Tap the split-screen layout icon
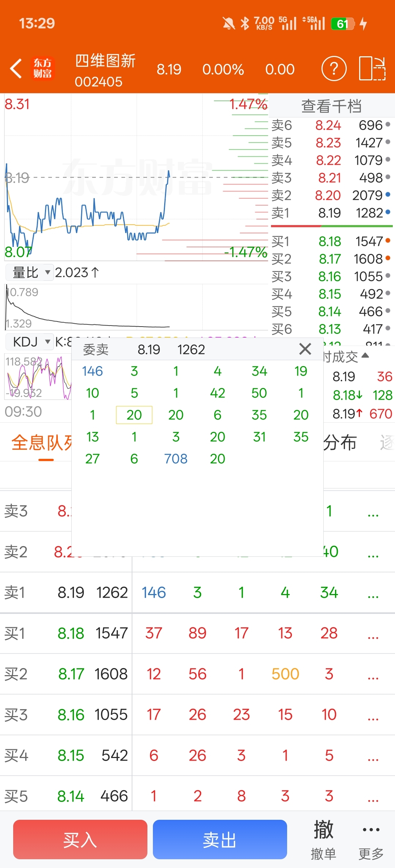Screen dimensions: 395x868 click(x=372, y=68)
